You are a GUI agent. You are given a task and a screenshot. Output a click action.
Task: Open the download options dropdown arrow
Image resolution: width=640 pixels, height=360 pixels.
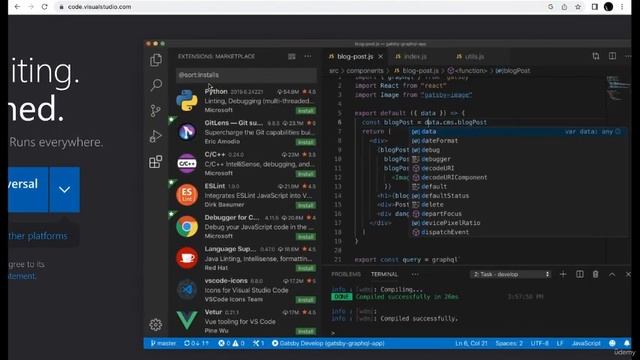(x=64, y=189)
